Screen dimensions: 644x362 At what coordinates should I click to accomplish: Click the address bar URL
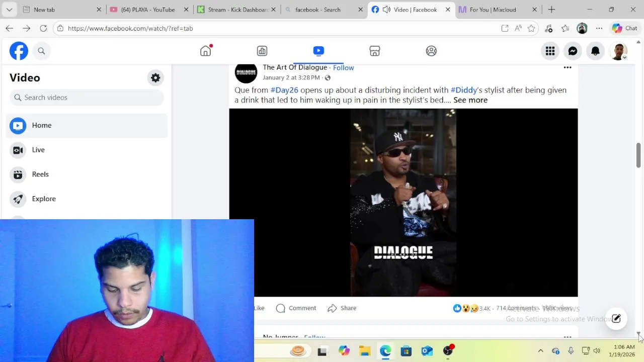pyautogui.click(x=130, y=29)
